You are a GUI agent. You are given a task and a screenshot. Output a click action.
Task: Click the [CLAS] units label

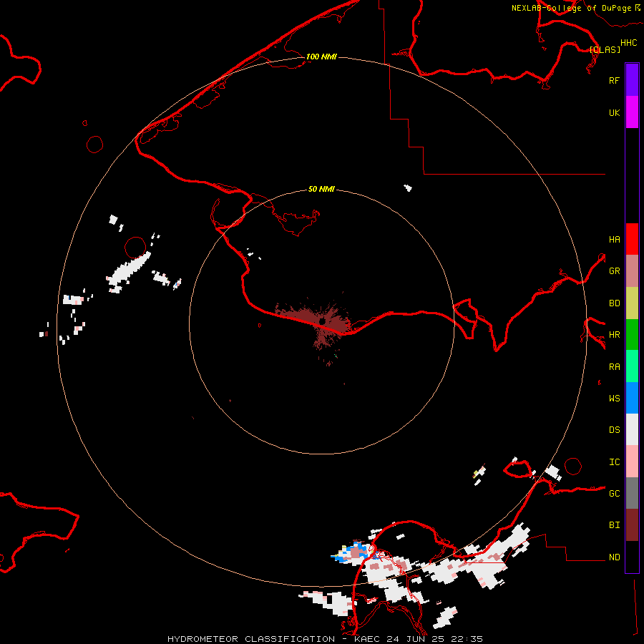(x=605, y=49)
